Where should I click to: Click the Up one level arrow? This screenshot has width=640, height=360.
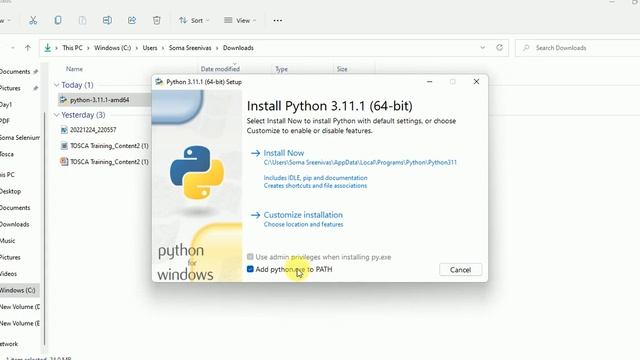click(28, 48)
